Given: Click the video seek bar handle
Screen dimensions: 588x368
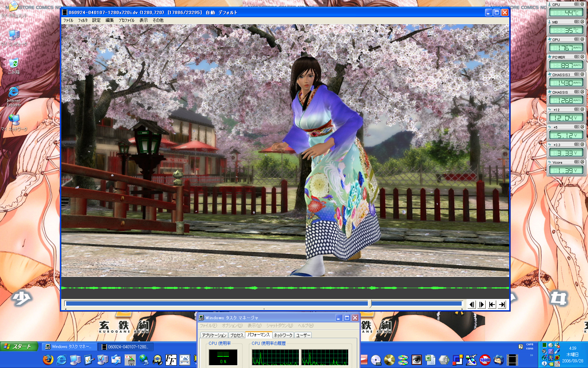Looking at the screenshot, I should [x=370, y=304].
